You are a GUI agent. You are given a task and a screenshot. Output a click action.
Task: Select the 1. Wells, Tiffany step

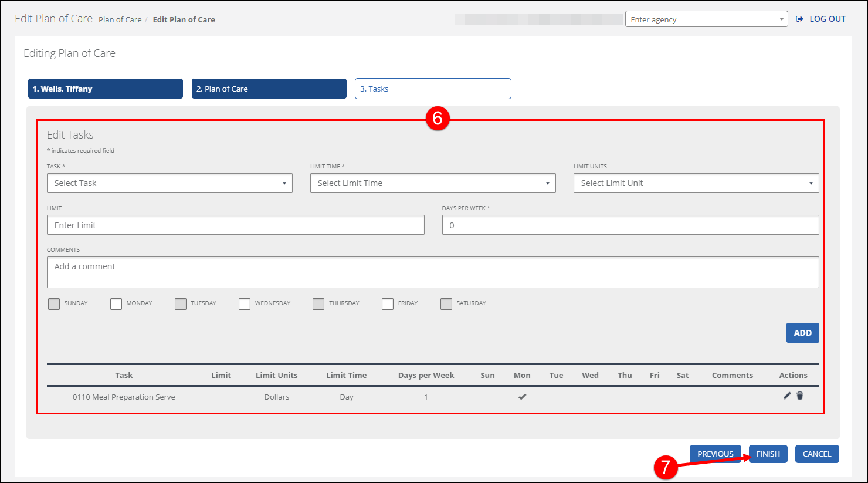coord(106,89)
